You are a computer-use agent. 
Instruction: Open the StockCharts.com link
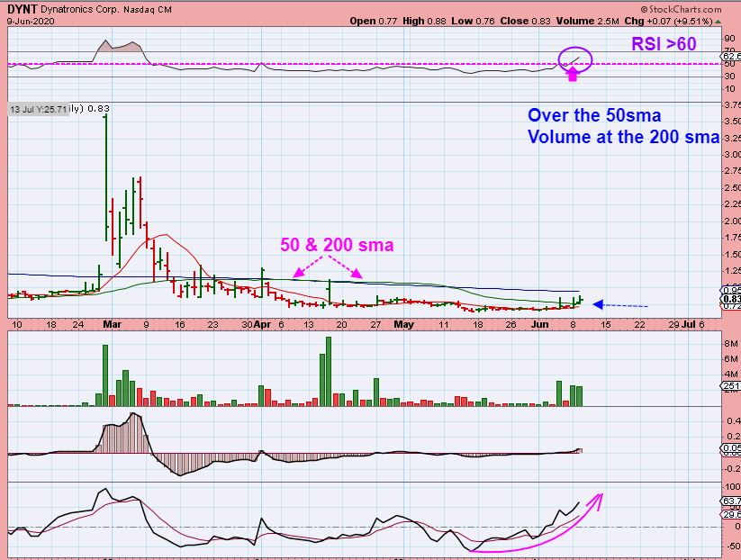[681, 9]
